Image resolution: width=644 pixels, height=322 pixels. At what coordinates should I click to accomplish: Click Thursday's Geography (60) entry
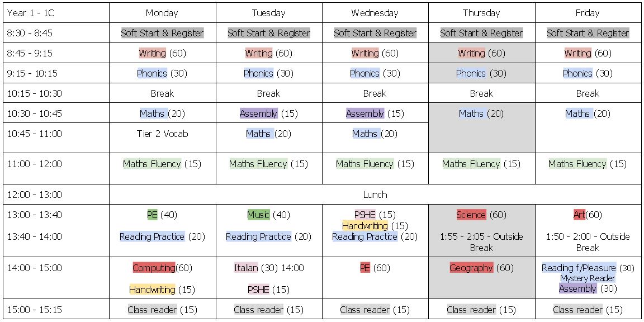pos(481,268)
